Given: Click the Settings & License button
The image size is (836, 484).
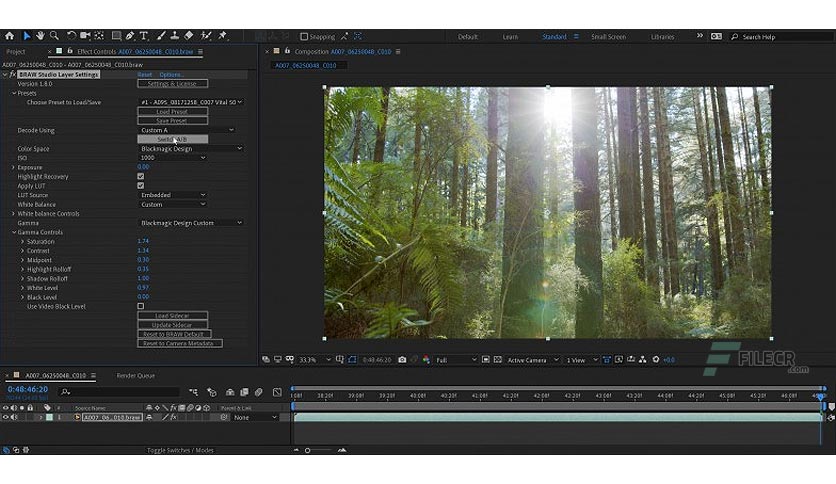Looking at the screenshot, I should (172, 84).
